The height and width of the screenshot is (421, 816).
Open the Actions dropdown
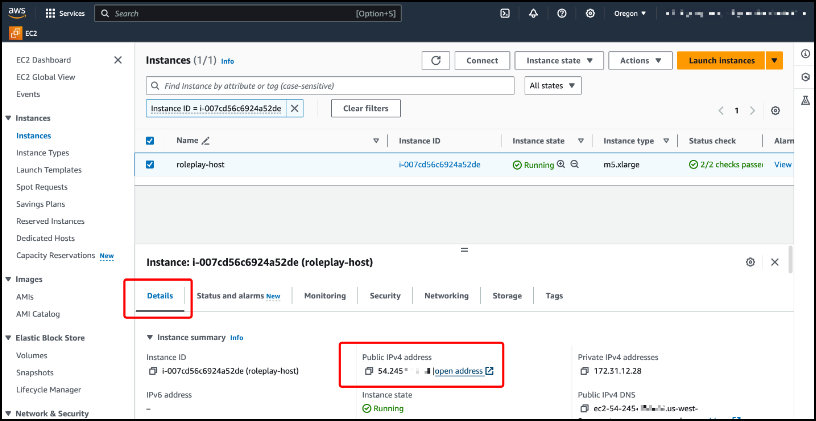(640, 60)
